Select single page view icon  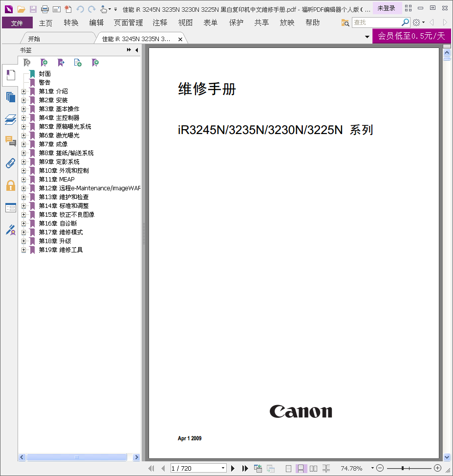pos(288,468)
